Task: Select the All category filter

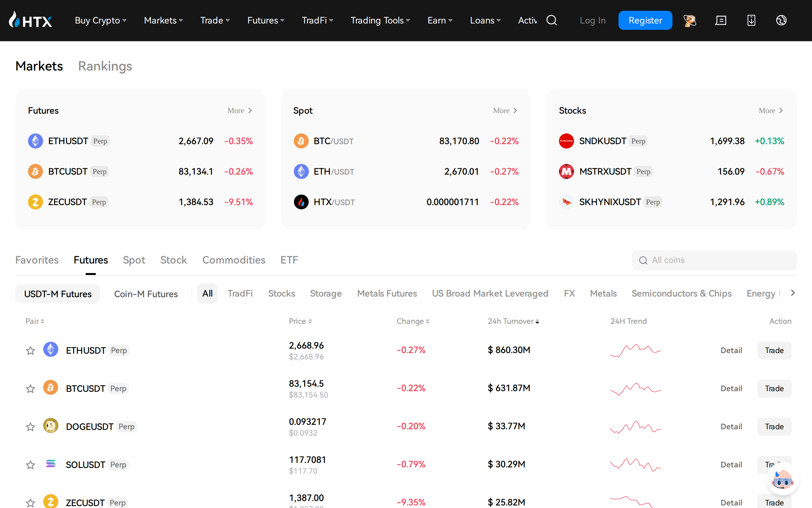Action: [x=207, y=294]
